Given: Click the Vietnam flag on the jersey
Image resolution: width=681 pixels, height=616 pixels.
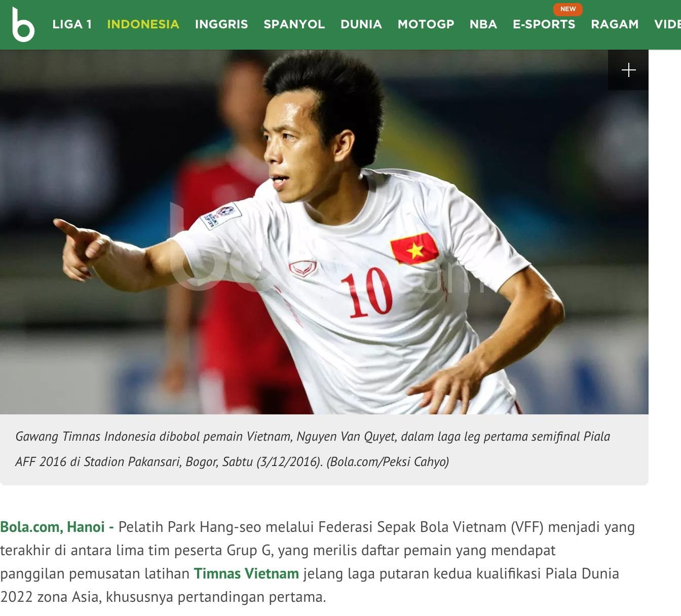Looking at the screenshot, I should (x=414, y=249).
